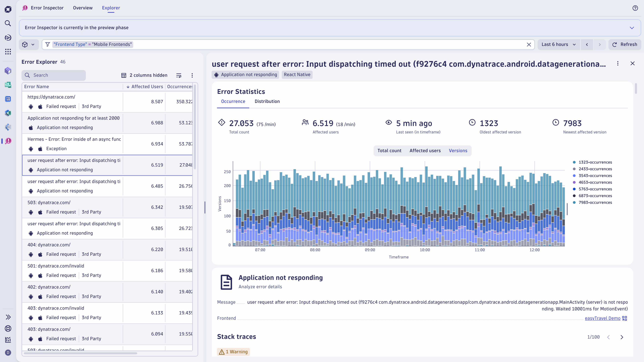Expand the entity selector dropdown beside the cube icon
The width and height of the screenshot is (644, 362).
pyautogui.click(x=33, y=44)
